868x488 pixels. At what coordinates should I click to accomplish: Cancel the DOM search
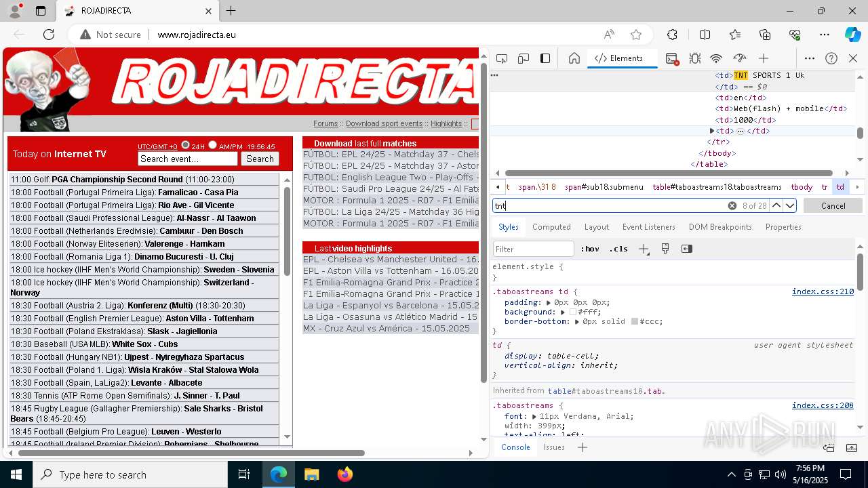833,205
